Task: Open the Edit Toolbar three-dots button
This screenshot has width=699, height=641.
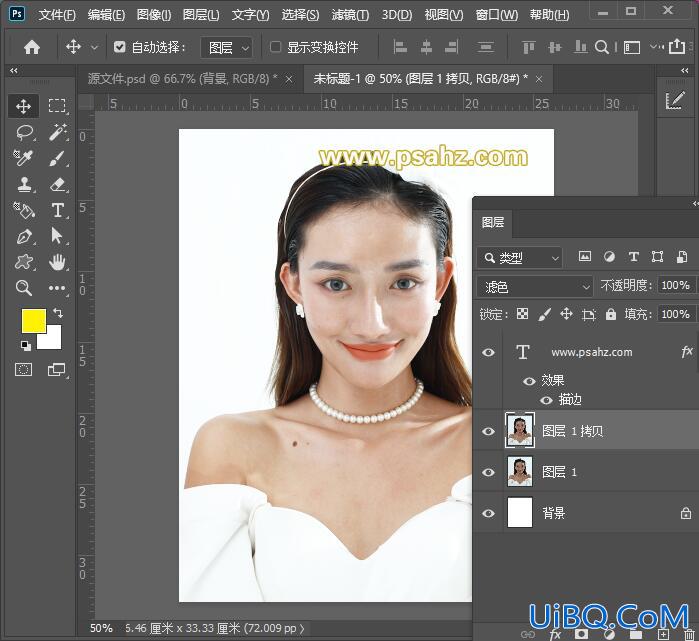Action: [58, 288]
